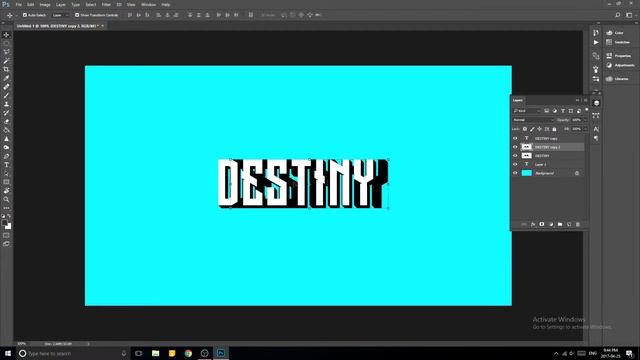Viewport: 640px width, 360px height.
Task: Select the Crop tool
Action: tap(6, 69)
